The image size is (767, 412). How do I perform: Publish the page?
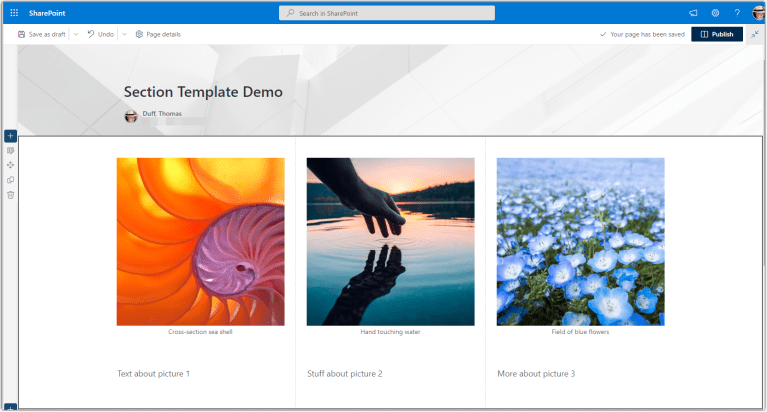tap(717, 34)
